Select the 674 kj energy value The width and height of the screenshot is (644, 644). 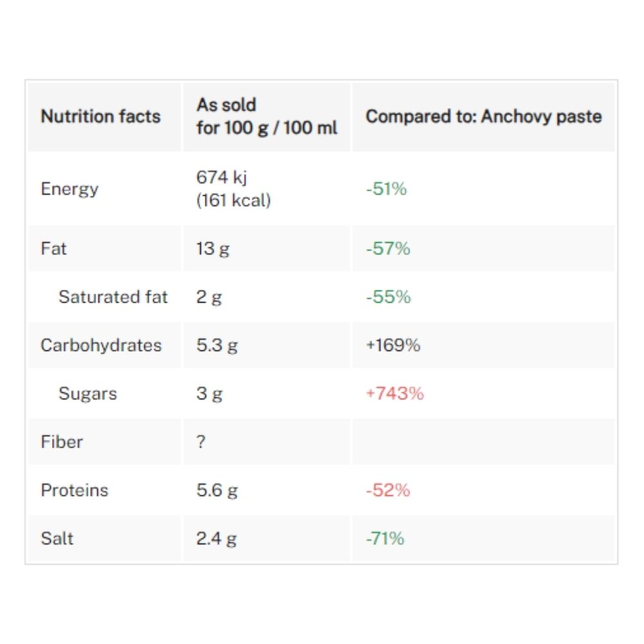pos(222,178)
